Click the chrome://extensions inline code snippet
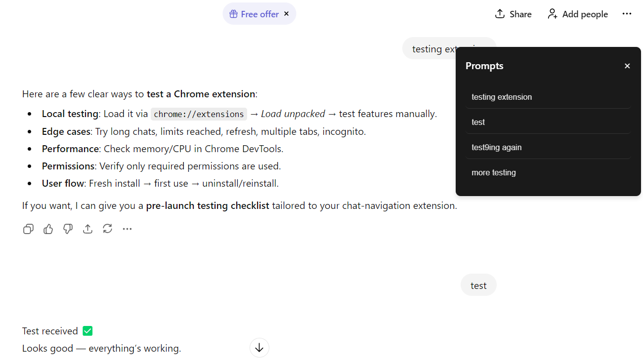This screenshot has width=643, height=364. [x=198, y=114]
